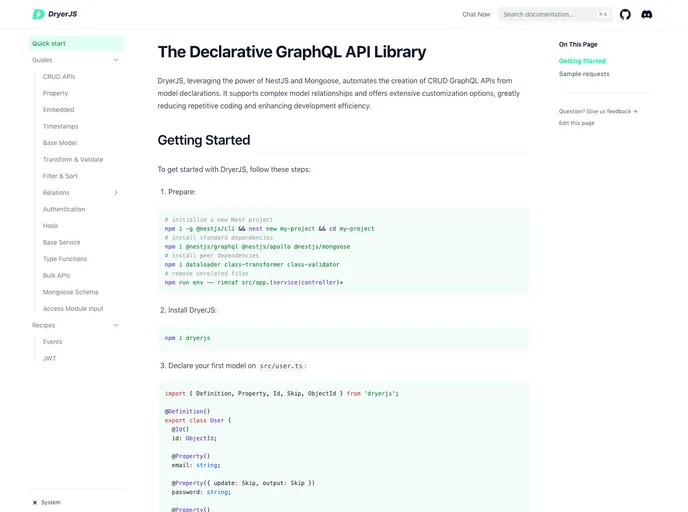Click the Recipes section label
The height and width of the screenshot is (512, 688).
[43, 325]
